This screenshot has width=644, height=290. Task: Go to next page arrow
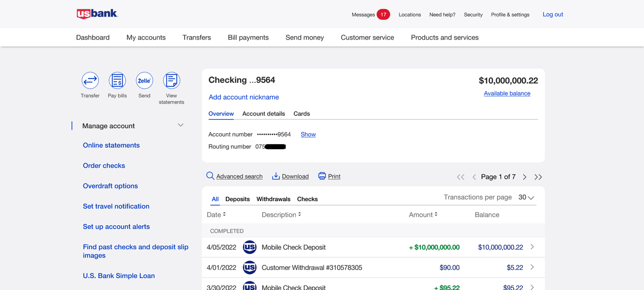pos(525,177)
